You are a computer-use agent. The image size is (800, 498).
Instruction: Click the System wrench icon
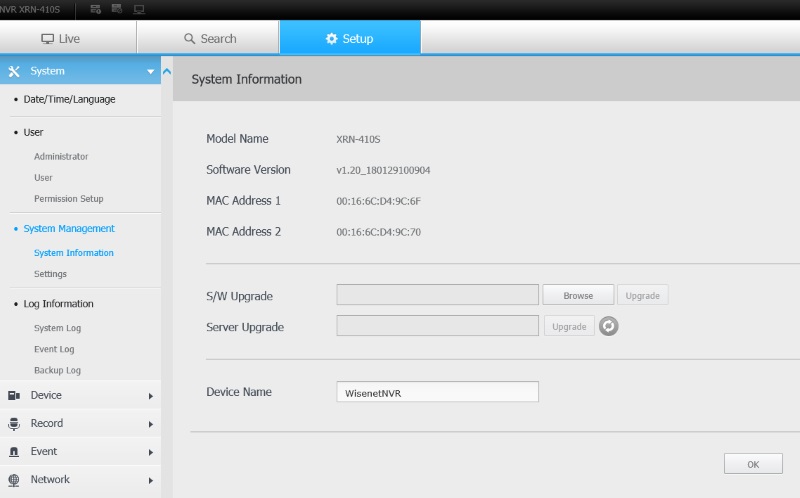(14, 71)
